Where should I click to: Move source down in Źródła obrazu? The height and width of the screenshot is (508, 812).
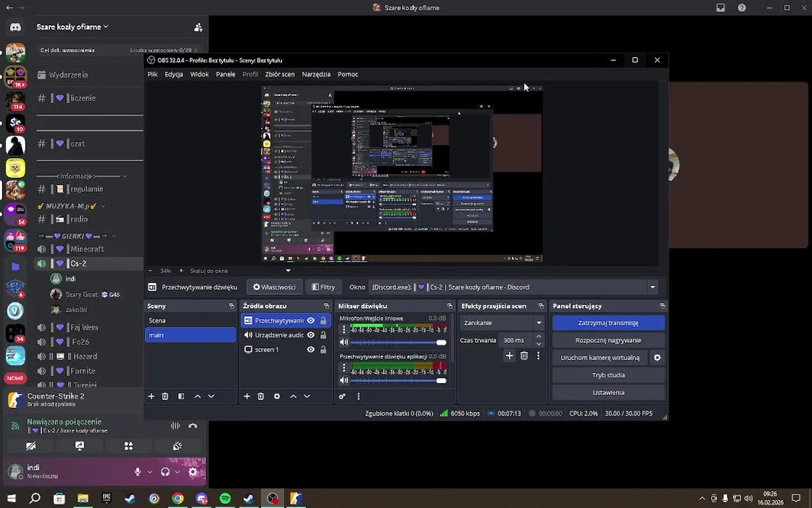pos(307,396)
